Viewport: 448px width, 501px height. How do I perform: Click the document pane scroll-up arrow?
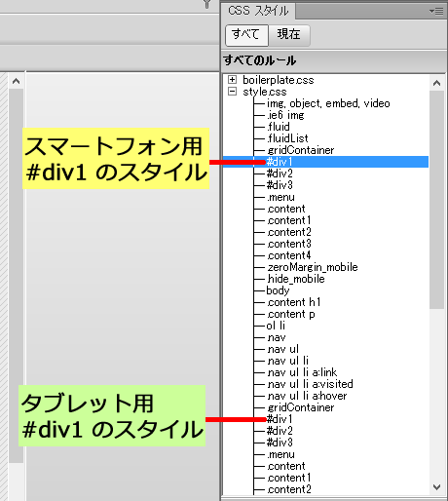point(16,81)
